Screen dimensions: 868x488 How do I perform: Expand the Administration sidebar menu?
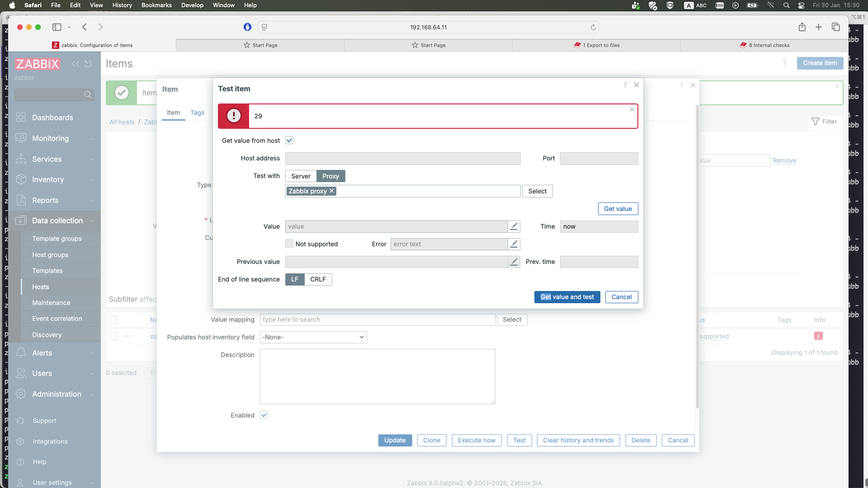(57, 394)
